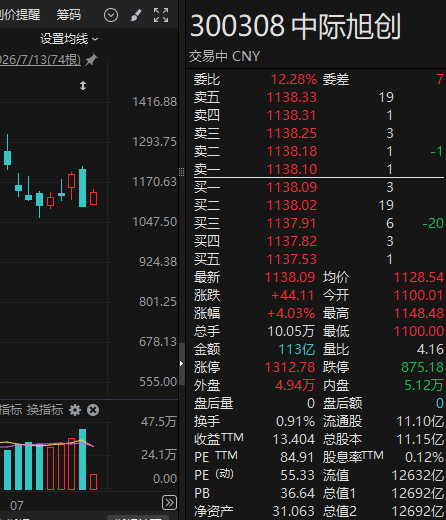446x520 pixels.
Task: Click the 净资产 value 31.063
Action: (x=294, y=511)
